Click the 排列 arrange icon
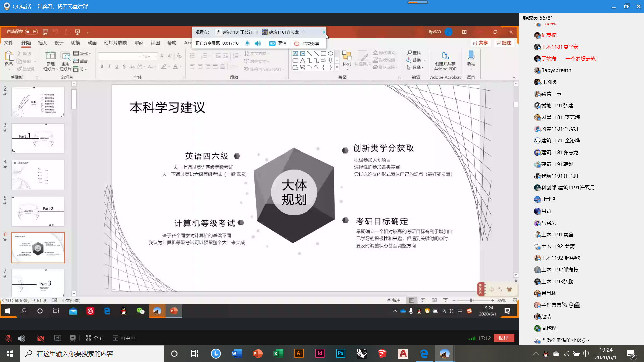The image size is (644, 362). coord(347,56)
